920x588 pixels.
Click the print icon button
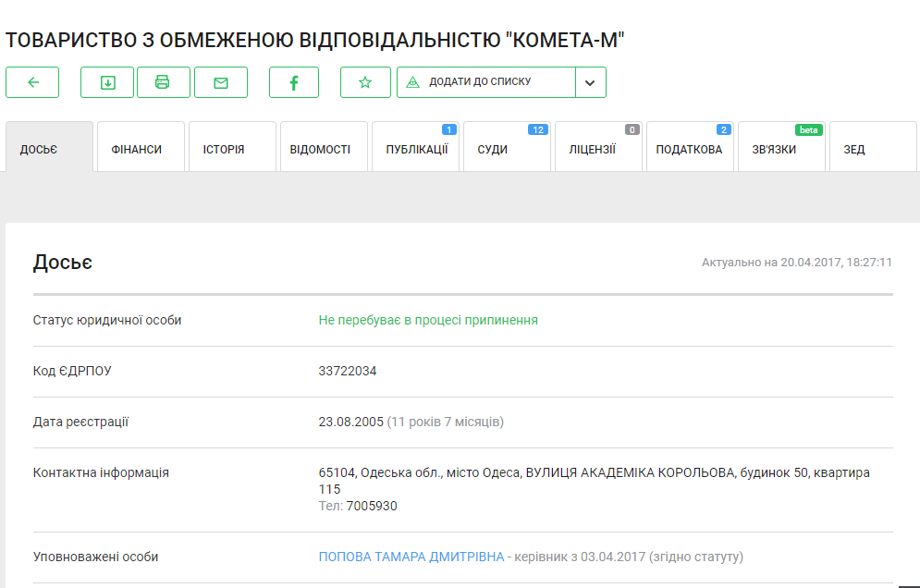point(163,82)
